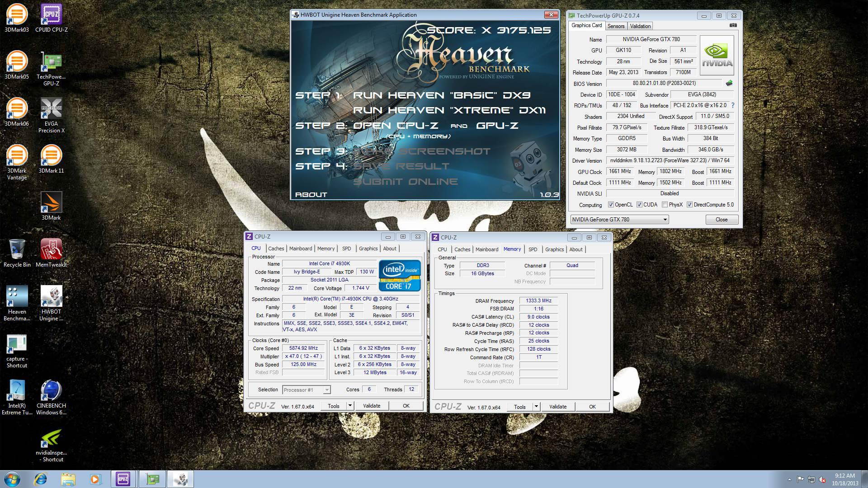The width and height of the screenshot is (868, 488).
Task: Click the GPU Name field in GPU-Z
Action: pyautogui.click(x=651, y=39)
